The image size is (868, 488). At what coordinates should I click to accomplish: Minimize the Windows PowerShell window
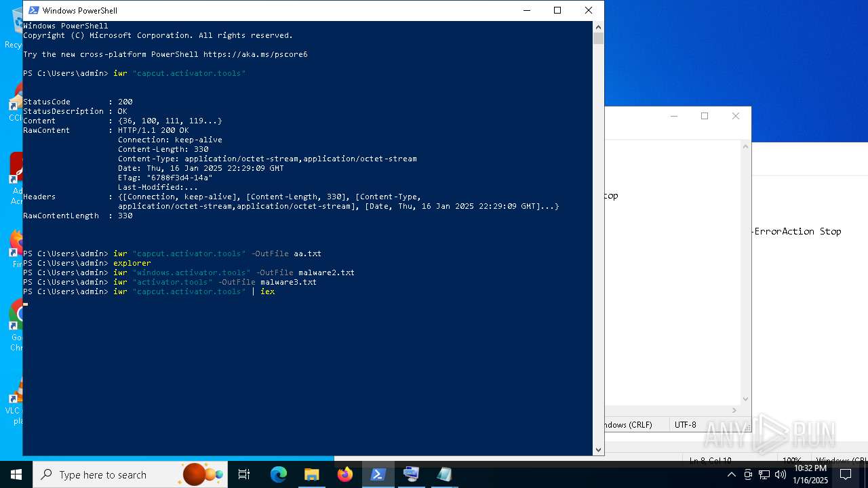coord(526,10)
